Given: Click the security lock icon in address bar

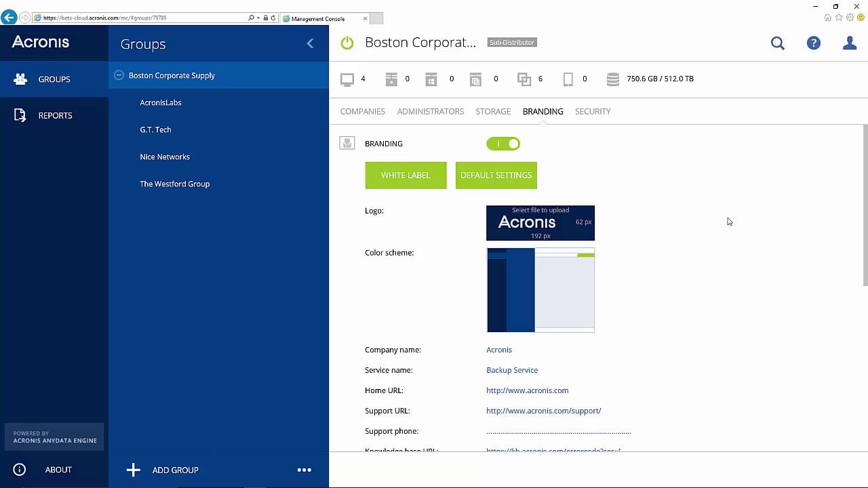Looking at the screenshot, I should tap(265, 18).
